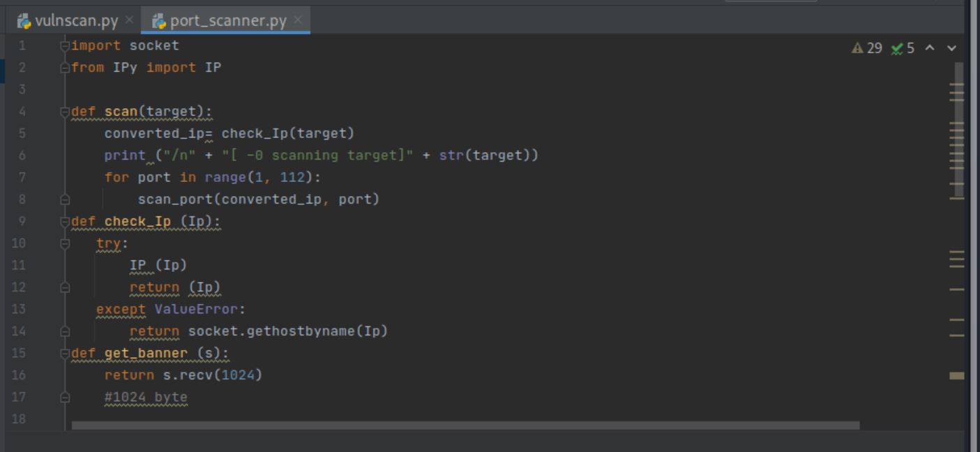Click the Python icon on vulnscan.py tab
Image resolution: width=980 pixels, height=452 pixels.
click(x=24, y=22)
